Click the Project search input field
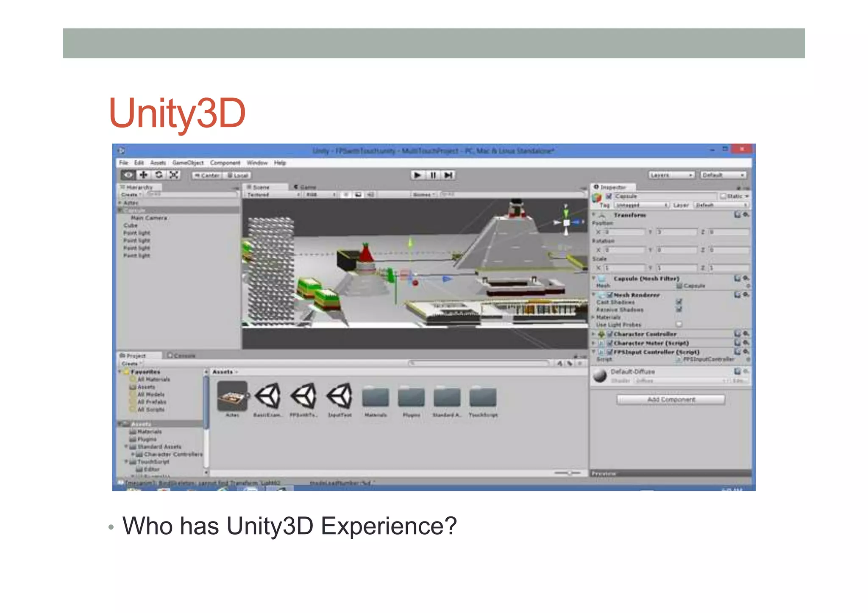This screenshot has height=613, width=868. (479, 363)
